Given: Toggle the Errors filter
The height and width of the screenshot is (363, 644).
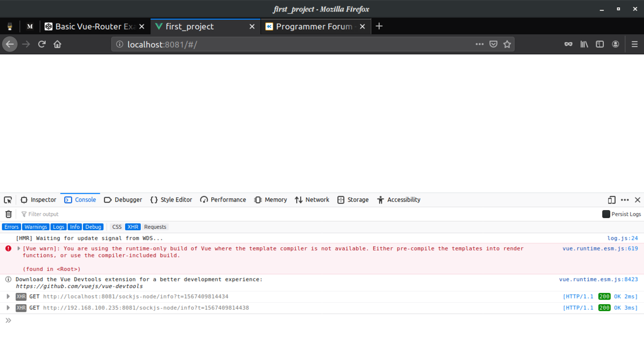Looking at the screenshot, I should [x=12, y=227].
